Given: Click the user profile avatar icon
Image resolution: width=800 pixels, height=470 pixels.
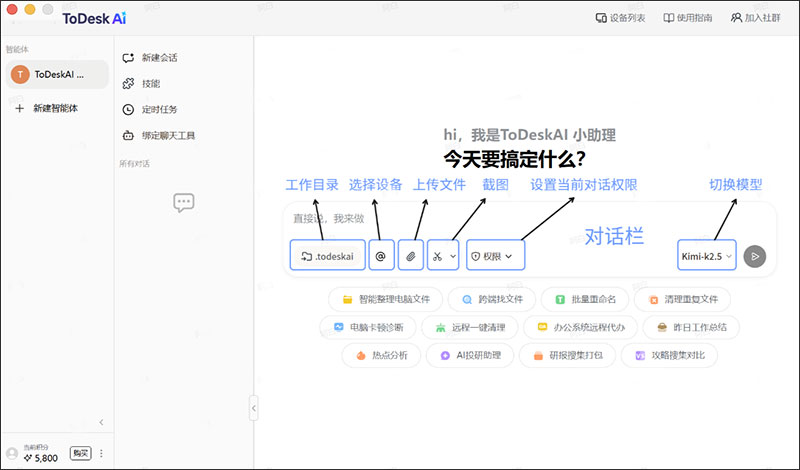Looking at the screenshot, I should tap(12, 453).
